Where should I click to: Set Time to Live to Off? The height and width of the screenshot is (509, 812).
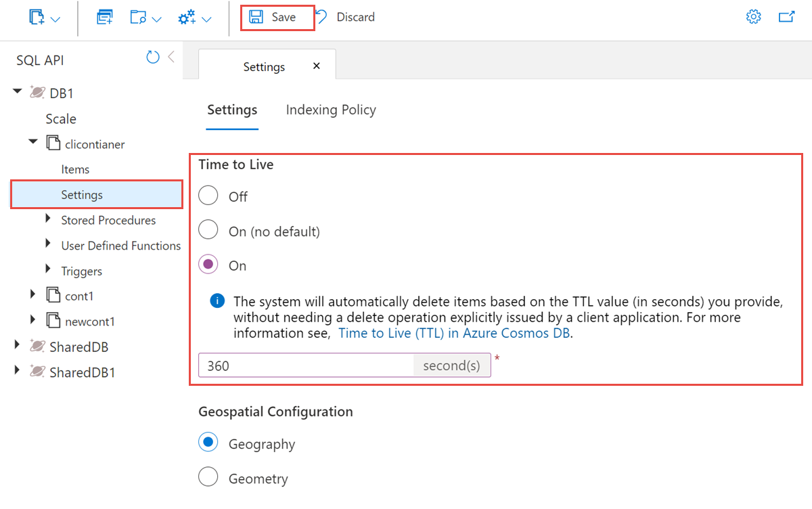point(208,196)
